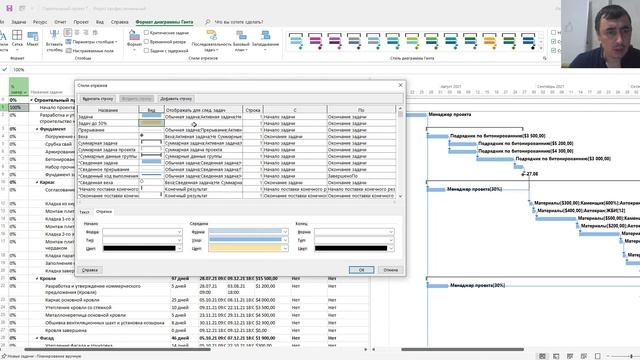
Task: Apply first light-blue Gantt style thumbnail
Action: point(296,41)
